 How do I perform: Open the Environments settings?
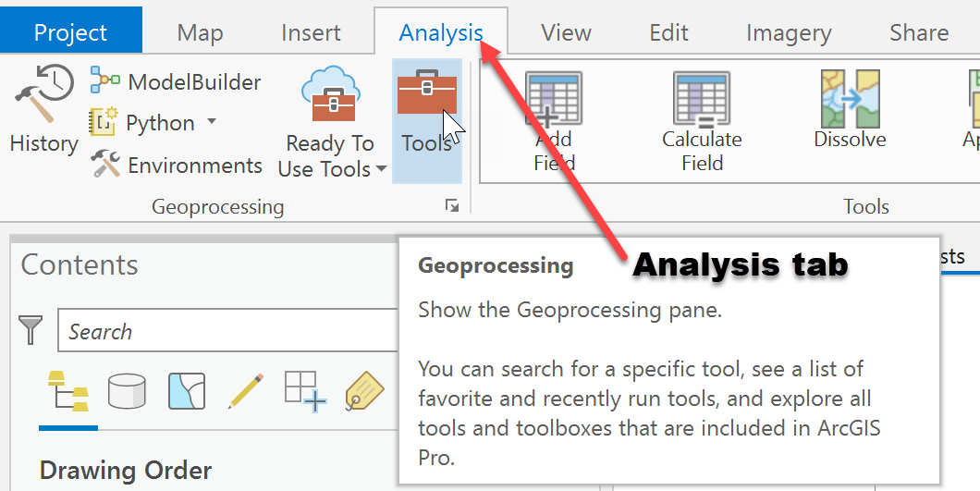pos(177,166)
